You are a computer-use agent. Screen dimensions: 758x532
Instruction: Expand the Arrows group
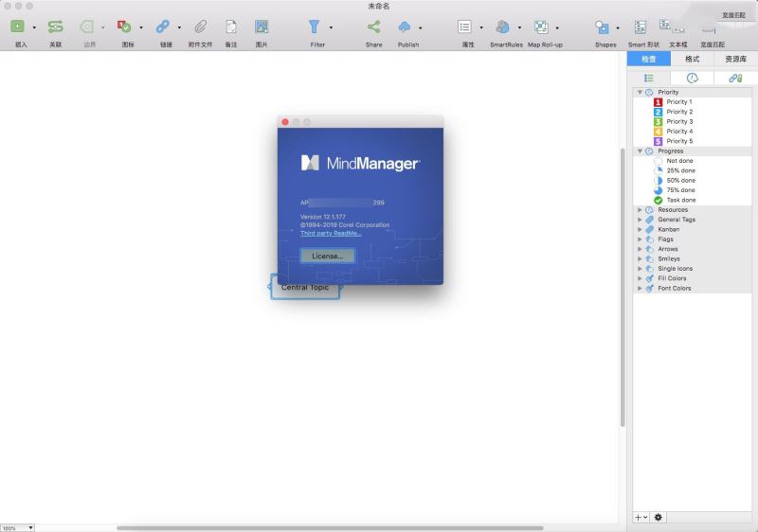tap(640, 249)
